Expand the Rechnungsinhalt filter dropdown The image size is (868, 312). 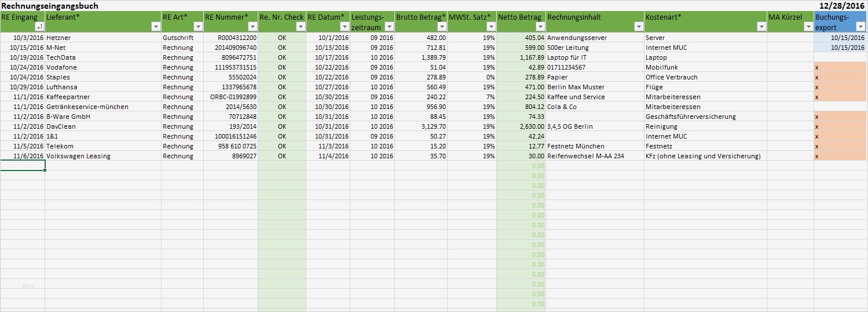pyautogui.click(x=638, y=27)
